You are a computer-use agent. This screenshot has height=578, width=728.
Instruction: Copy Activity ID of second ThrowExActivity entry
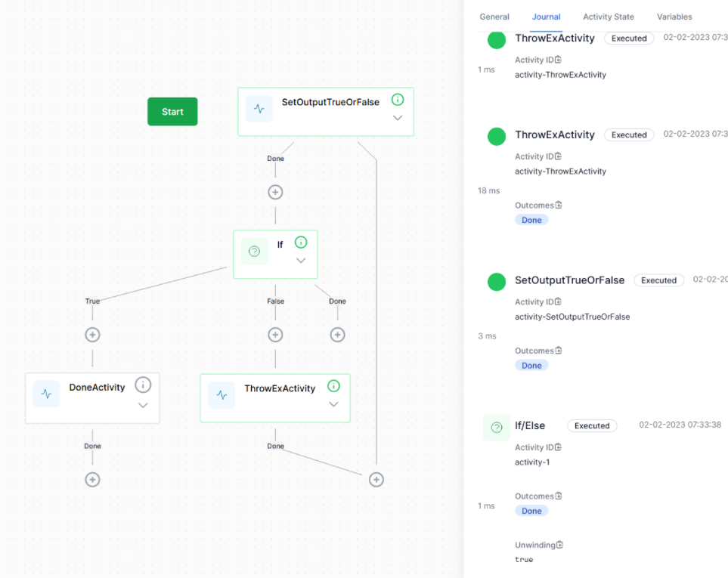(558, 156)
